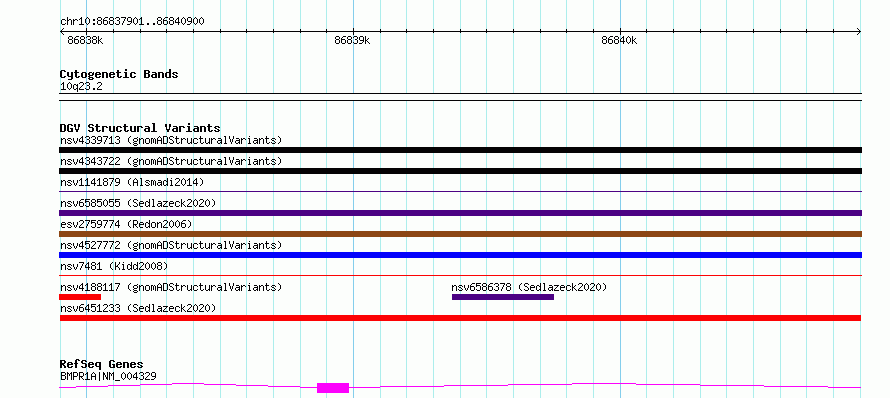Select the short purple nsv6586378 bar

click(503, 297)
